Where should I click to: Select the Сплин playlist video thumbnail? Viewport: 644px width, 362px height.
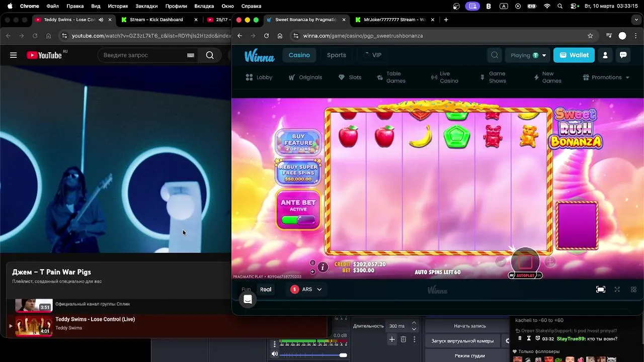34,305
